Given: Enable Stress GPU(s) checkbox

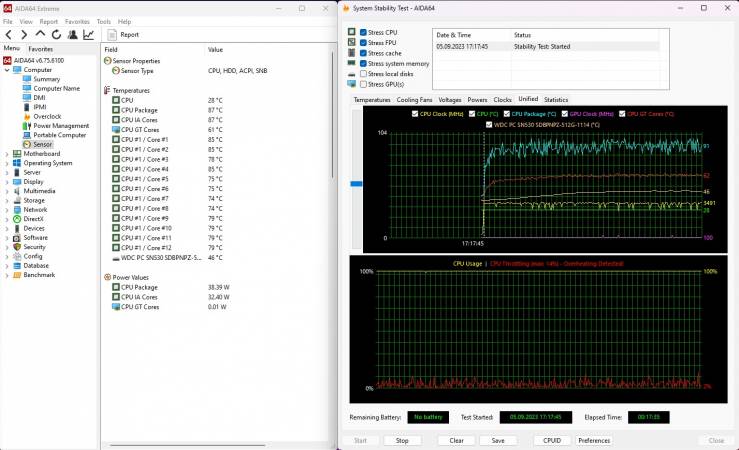Looking at the screenshot, I should point(363,84).
